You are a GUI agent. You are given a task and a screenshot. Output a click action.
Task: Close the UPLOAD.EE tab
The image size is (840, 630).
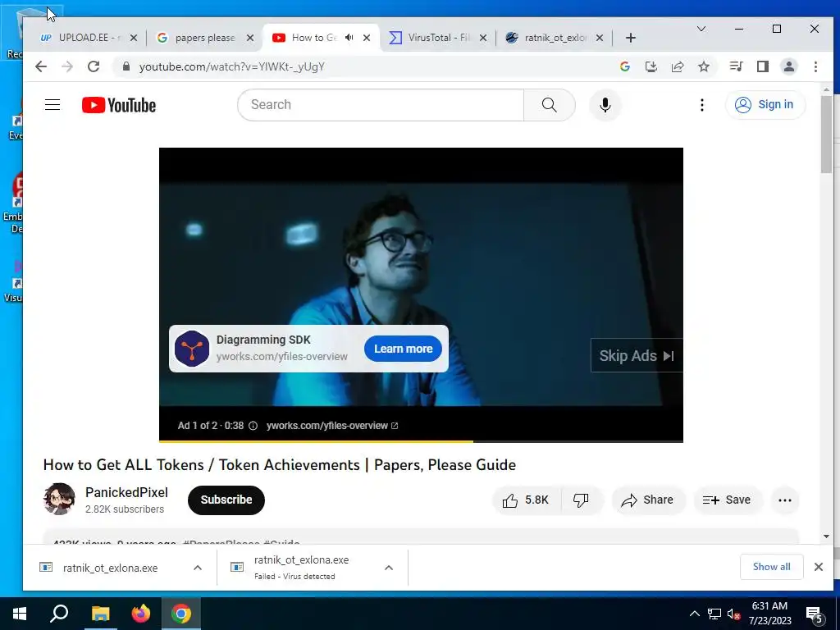(x=134, y=38)
